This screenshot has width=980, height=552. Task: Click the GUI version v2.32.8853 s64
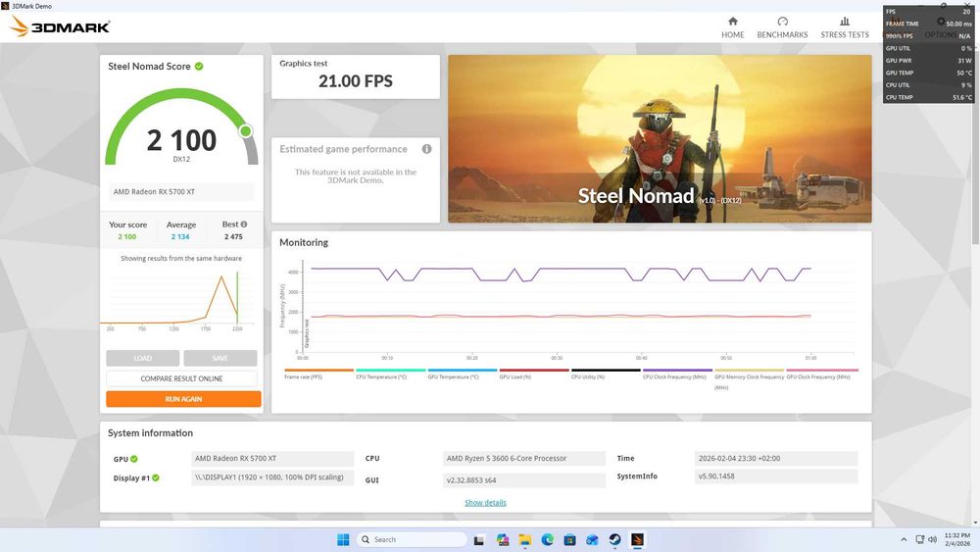[523, 480]
